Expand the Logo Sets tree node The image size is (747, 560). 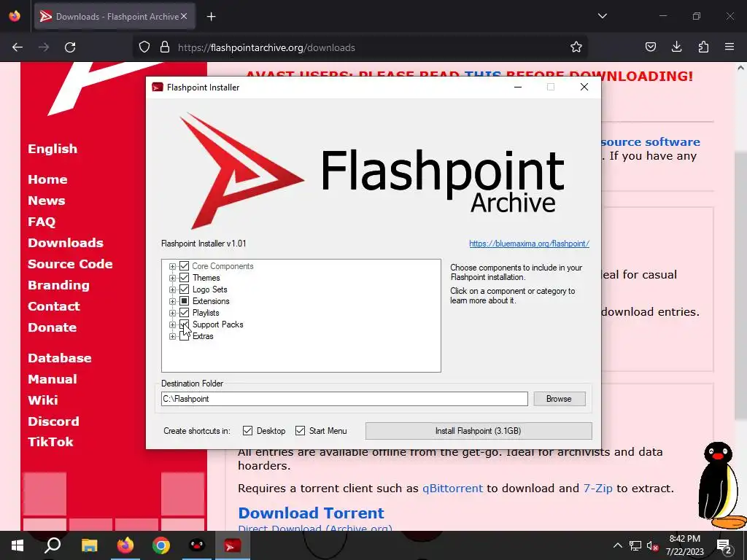pyautogui.click(x=172, y=289)
